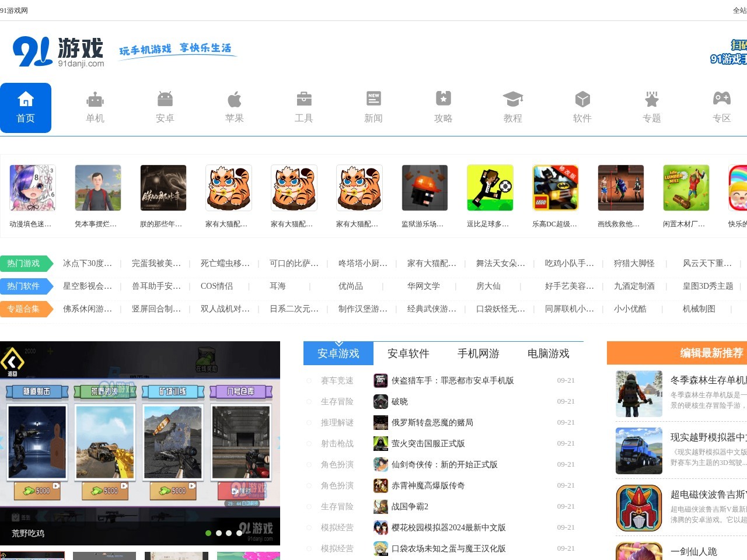Image resolution: width=747 pixels, height=560 pixels.
Task: Open the 冬季森林生存 recommendation thumbnail
Action: pyautogui.click(x=639, y=394)
